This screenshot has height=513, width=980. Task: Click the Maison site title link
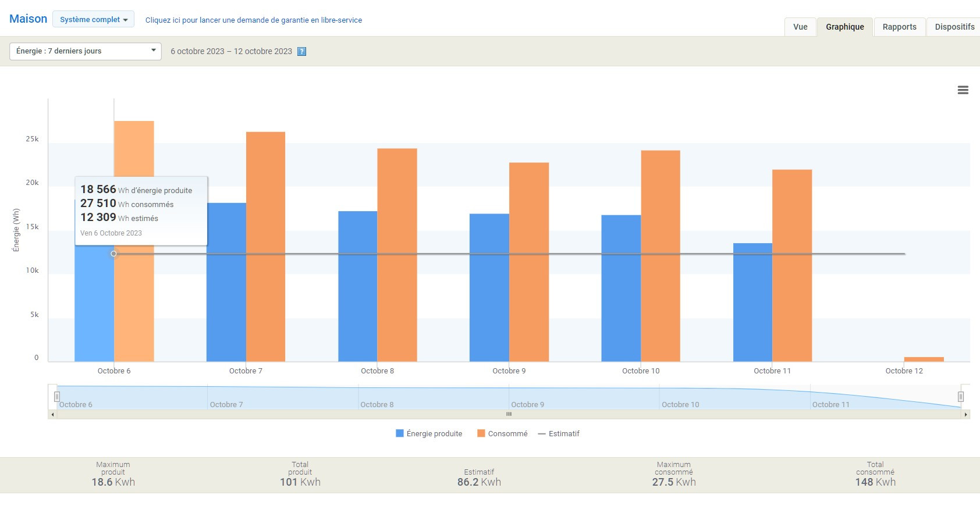[28, 19]
